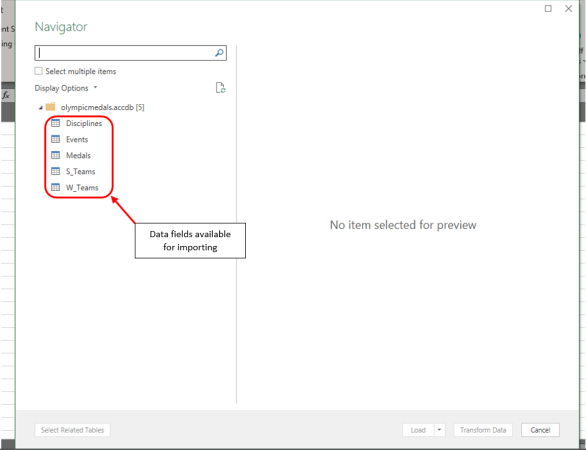Screen dimensions: 586x450
Task: Focus the Navigator search field
Action: coord(125,53)
